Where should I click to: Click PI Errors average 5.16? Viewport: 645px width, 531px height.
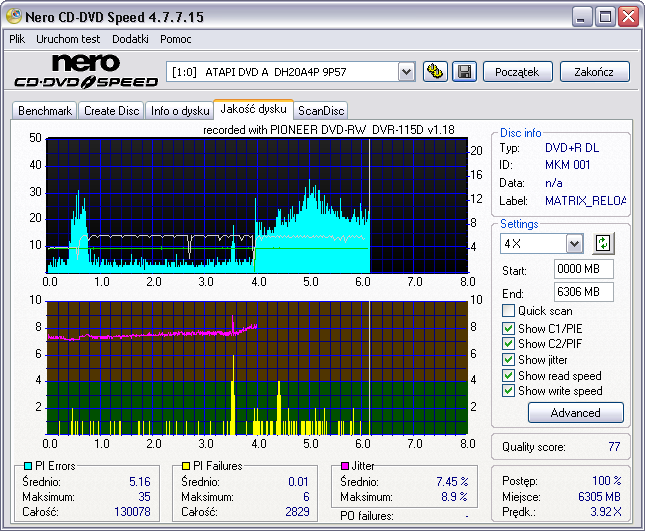[x=140, y=482]
